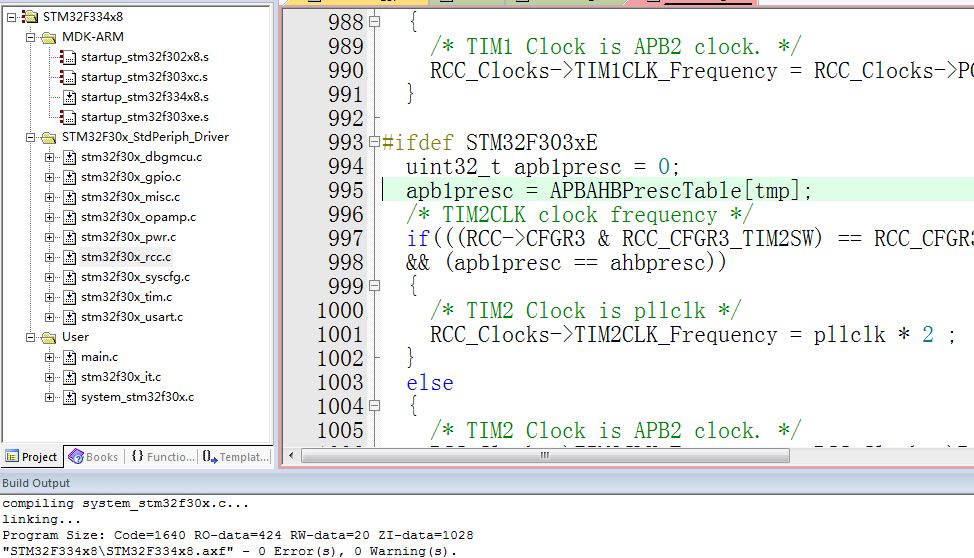Collapse the MDK-ARM group
The width and height of the screenshot is (974, 558).
pos(30,37)
